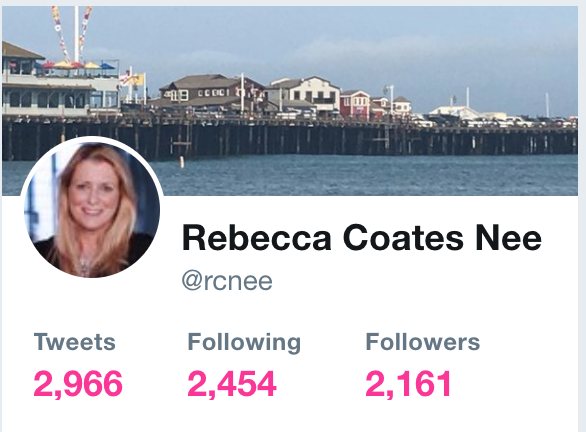Select the Following label
Screen dimensions: 586x432
click(244, 342)
